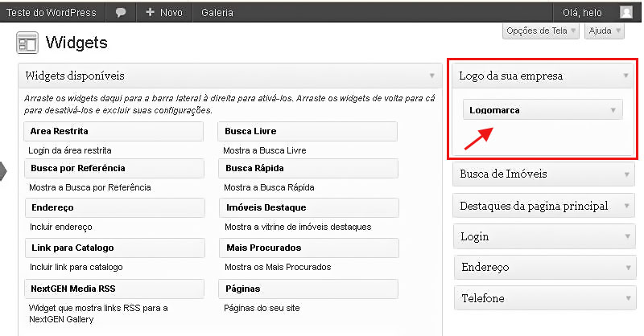Expand the Busca de Imóveis sidebar
This screenshot has width=644, height=336.
pos(626,174)
